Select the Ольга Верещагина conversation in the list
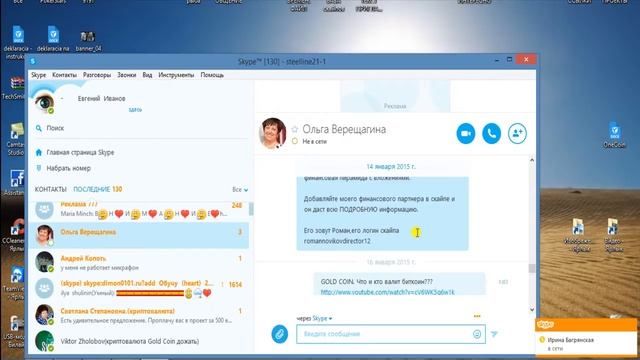This screenshot has width=640, height=360. [x=139, y=236]
